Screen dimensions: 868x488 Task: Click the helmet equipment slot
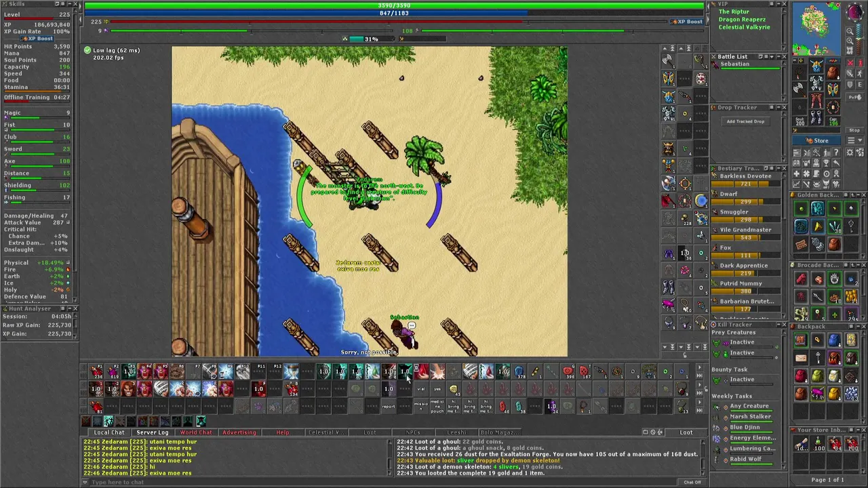[816, 66]
